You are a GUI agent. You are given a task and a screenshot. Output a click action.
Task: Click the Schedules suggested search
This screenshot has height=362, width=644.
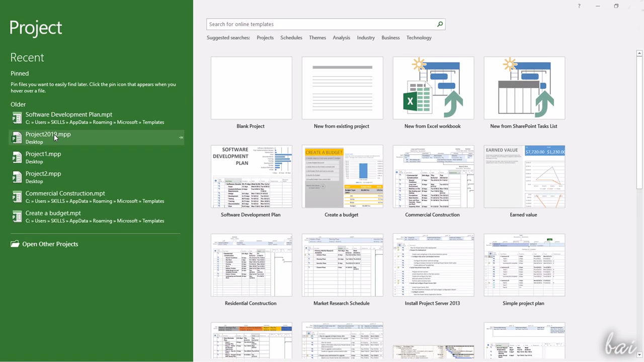(291, 38)
